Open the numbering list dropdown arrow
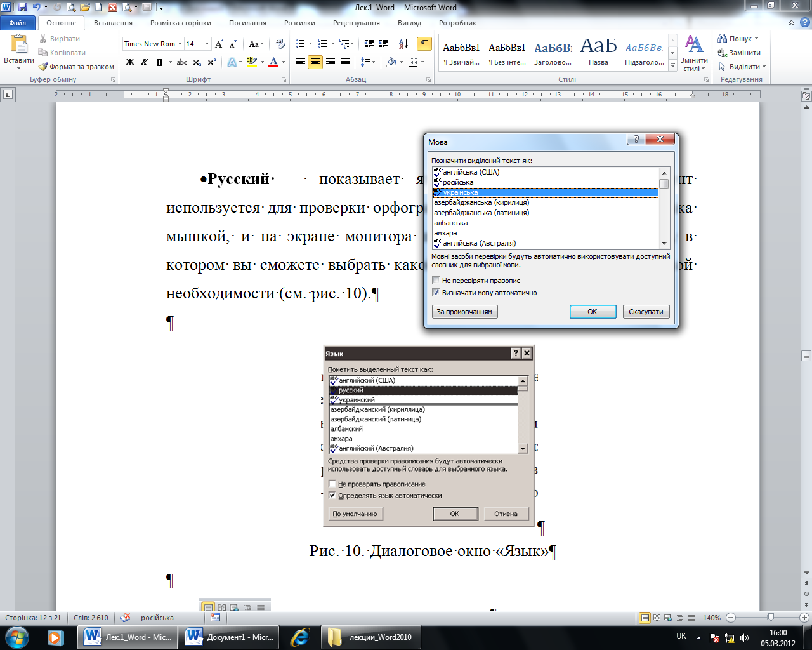This screenshot has width=812, height=650. click(331, 44)
